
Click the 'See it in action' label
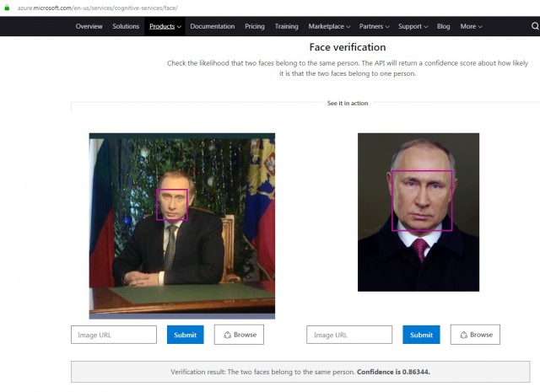pyautogui.click(x=348, y=103)
